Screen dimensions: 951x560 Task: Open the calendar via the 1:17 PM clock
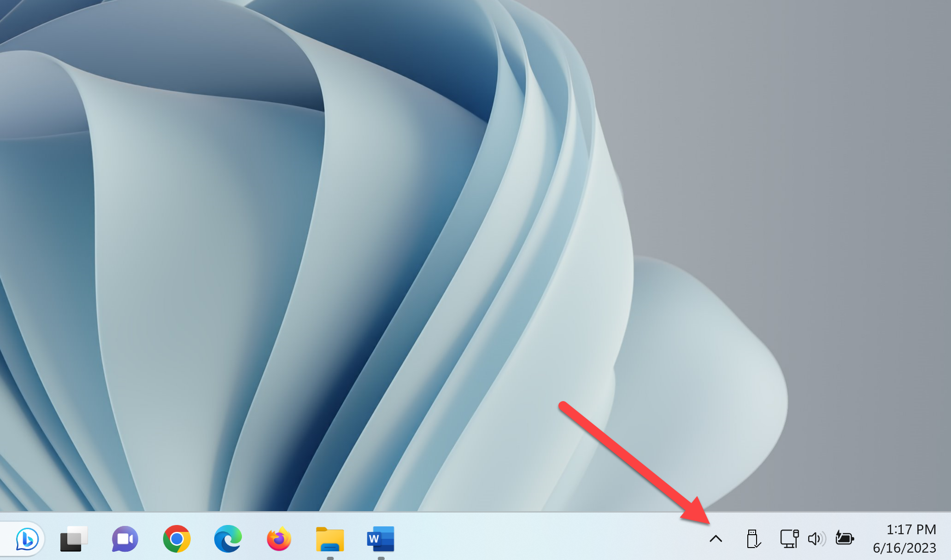coord(904,538)
